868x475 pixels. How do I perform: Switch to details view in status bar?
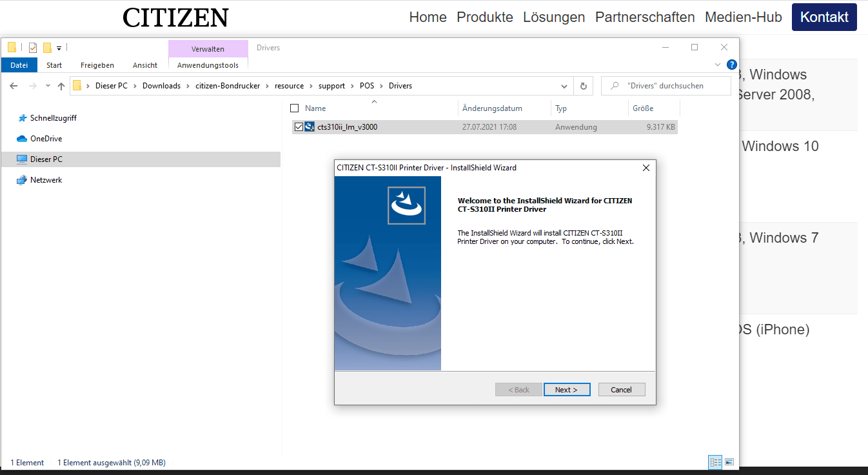pyautogui.click(x=715, y=462)
